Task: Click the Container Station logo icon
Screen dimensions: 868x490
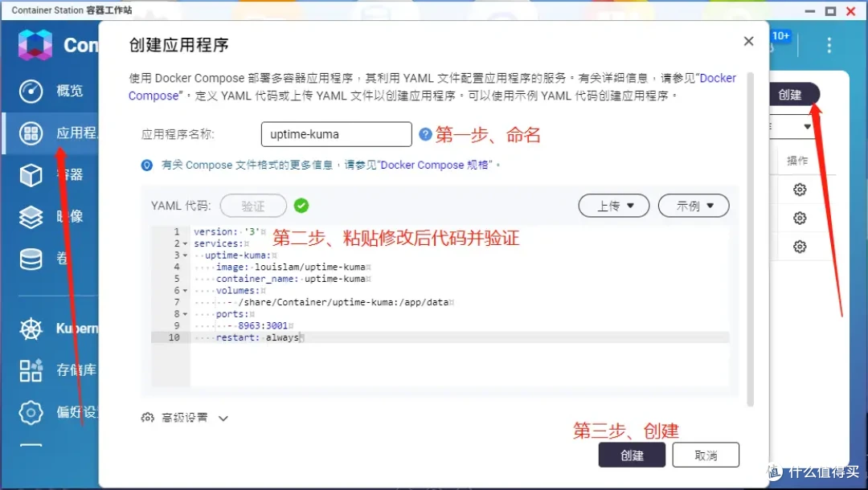Action: tap(35, 45)
